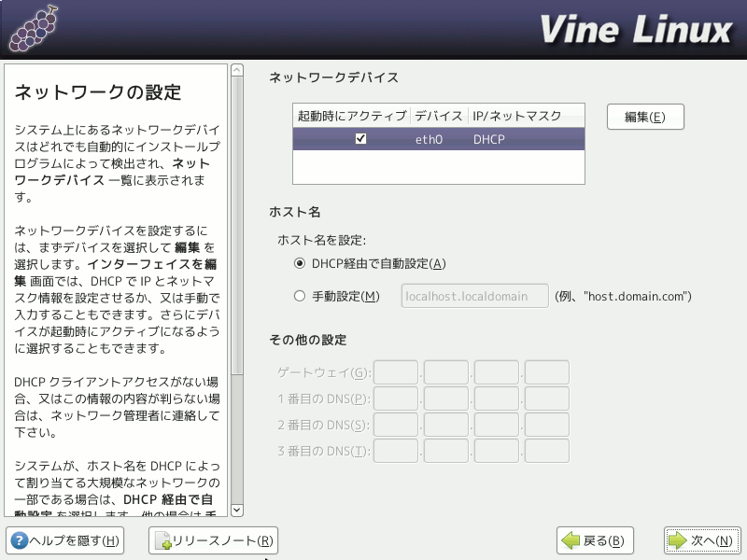Click first octet of 2番目の DNS
747x560 pixels.
tap(396, 425)
